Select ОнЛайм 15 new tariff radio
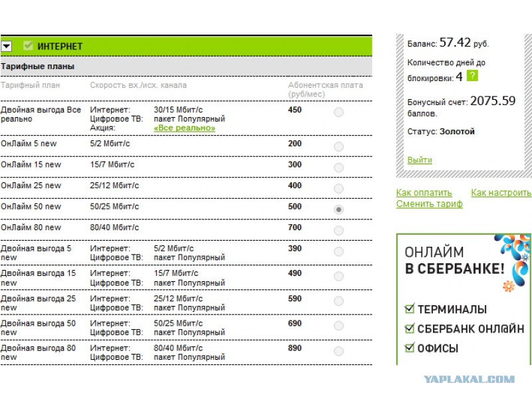 (338, 168)
